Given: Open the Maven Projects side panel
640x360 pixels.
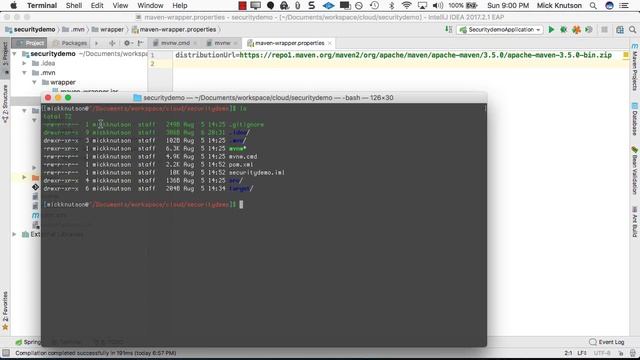Looking at the screenshot, I should (635, 67).
